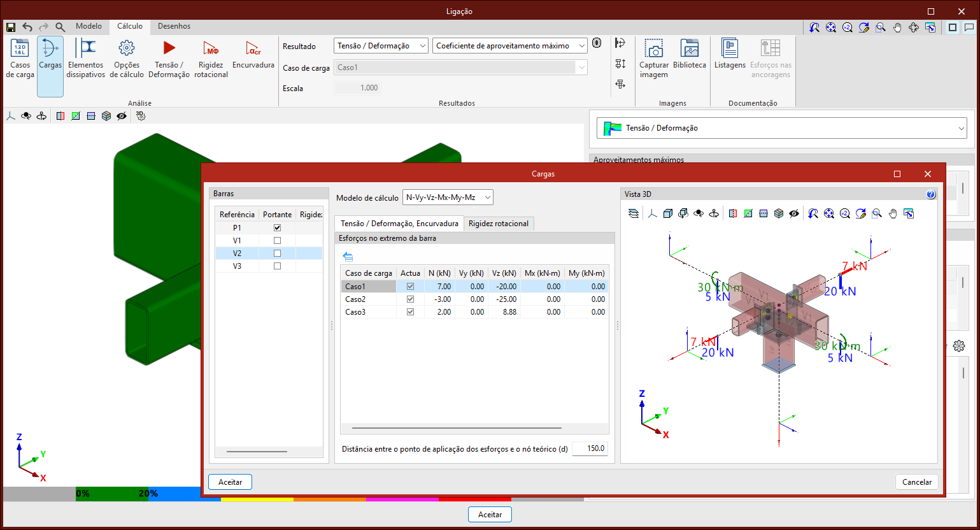980x530 pixels.
Task: Click the help icon in Vista 3D
Action: click(930, 194)
